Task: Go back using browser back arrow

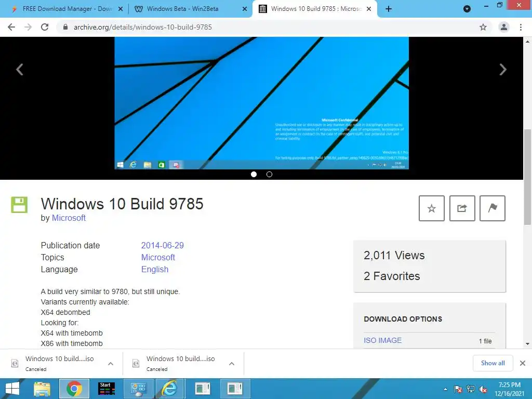Action: click(x=11, y=27)
